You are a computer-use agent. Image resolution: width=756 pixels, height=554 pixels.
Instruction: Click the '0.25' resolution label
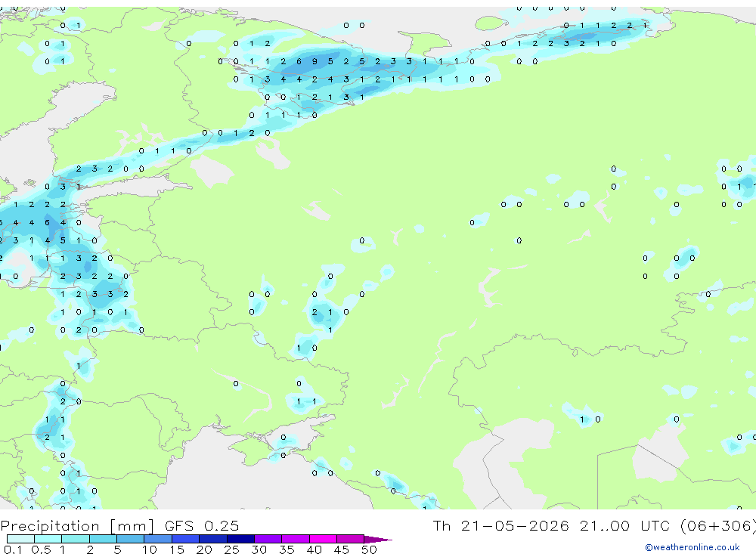click(x=222, y=525)
